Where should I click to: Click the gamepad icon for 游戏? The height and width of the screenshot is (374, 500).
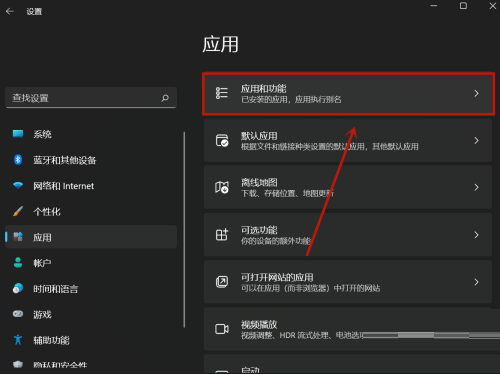point(18,314)
